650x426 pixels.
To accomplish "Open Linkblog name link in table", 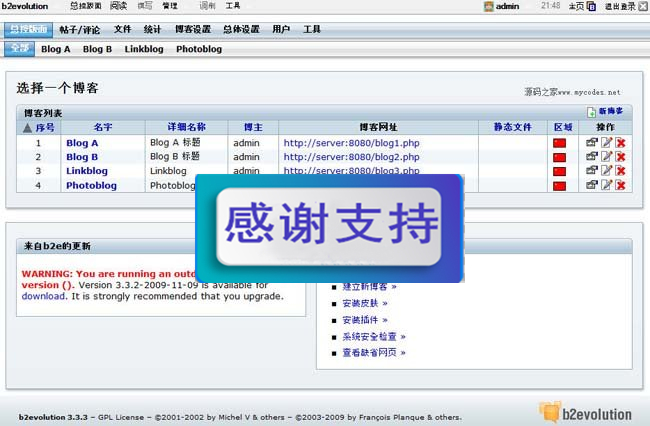I will click(x=87, y=171).
